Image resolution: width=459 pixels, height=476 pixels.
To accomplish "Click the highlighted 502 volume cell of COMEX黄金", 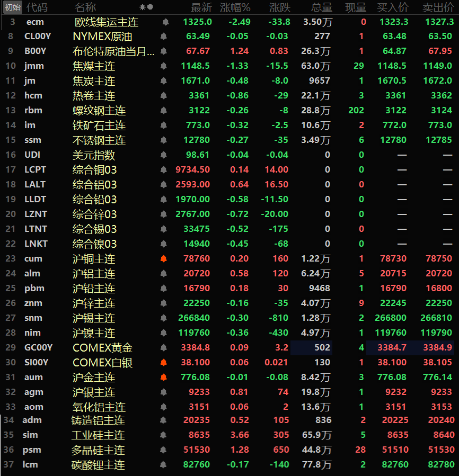I will [313, 348].
